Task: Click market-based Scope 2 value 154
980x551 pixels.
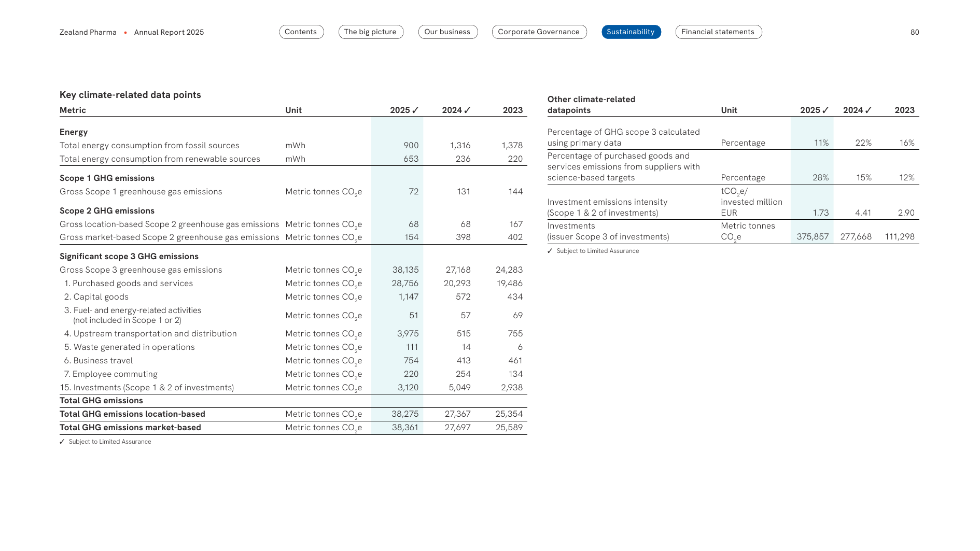Action: point(412,237)
